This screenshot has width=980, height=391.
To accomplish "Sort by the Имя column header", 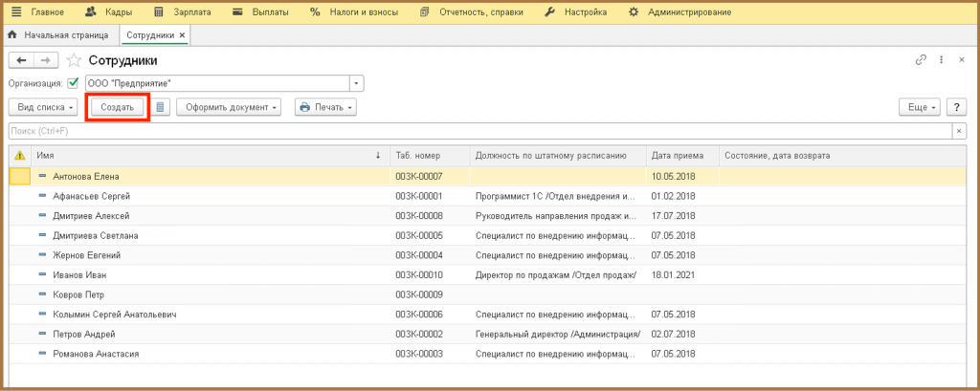I will pos(210,156).
